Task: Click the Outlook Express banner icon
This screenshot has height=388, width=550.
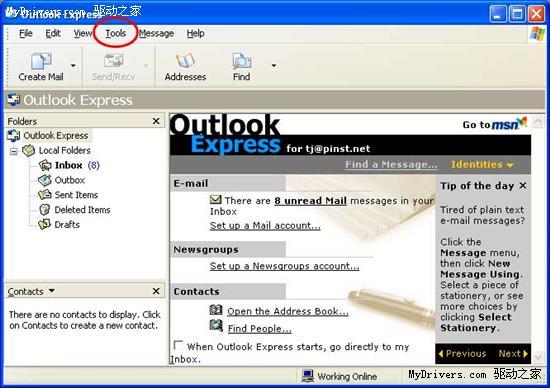Action: (x=14, y=100)
